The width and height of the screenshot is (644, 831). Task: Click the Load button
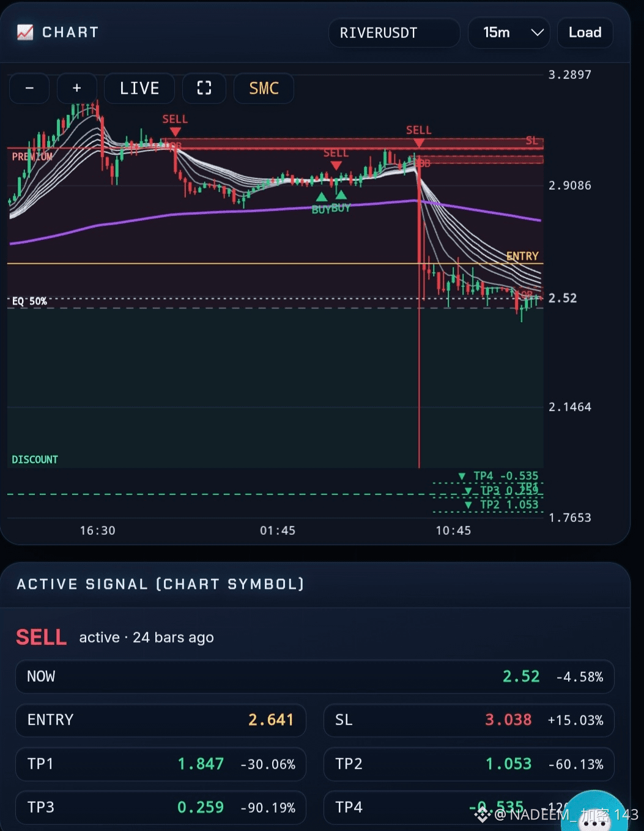[585, 32]
